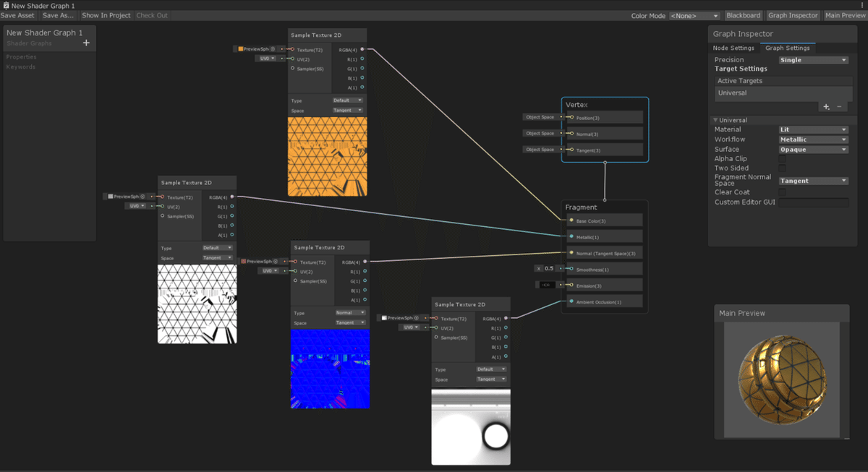Click G(1) output port on Normal-type texture node
868x472 pixels.
[365, 281]
